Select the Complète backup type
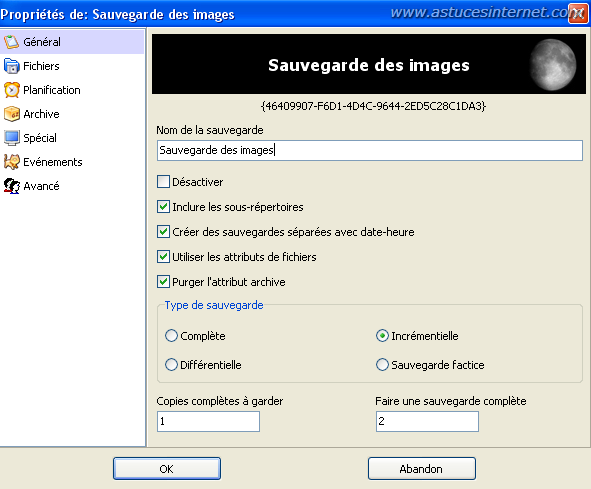 [171, 336]
